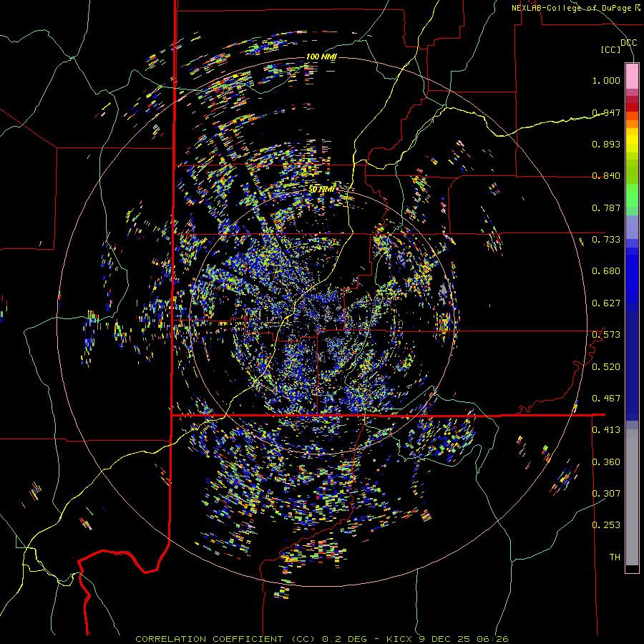This screenshot has height=644, width=644.
Task: Select the 0.947 legend value
Action: click(x=606, y=112)
